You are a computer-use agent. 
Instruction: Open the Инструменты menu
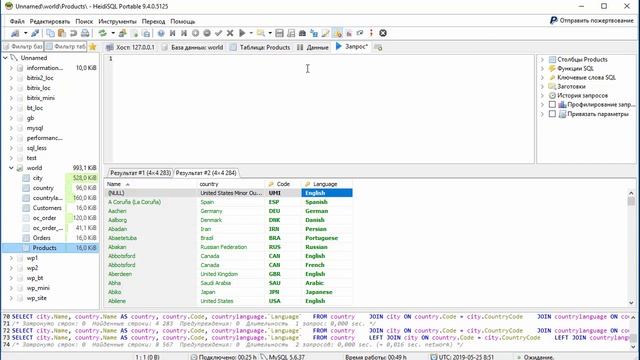pos(118,21)
